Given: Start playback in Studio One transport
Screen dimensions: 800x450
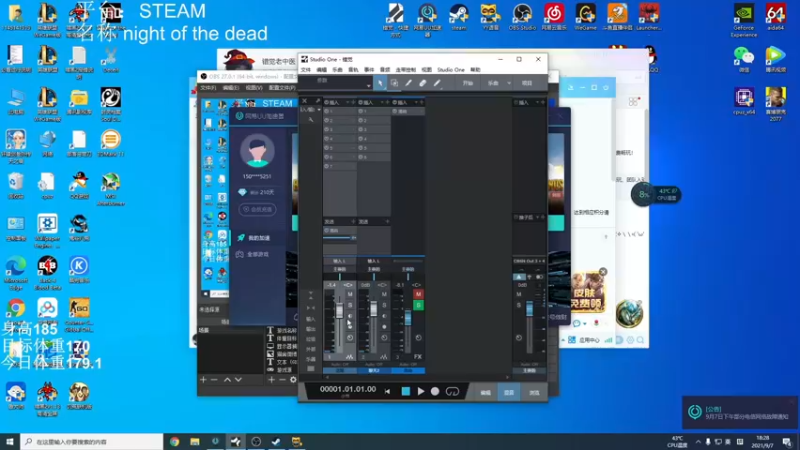Looking at the screenshot, I should point(420,391).
